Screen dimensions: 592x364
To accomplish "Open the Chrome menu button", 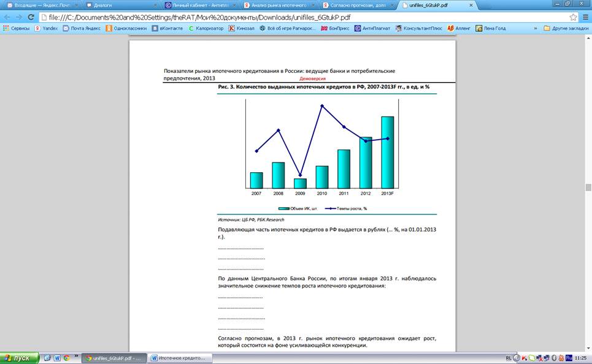I will pos(586,17).
